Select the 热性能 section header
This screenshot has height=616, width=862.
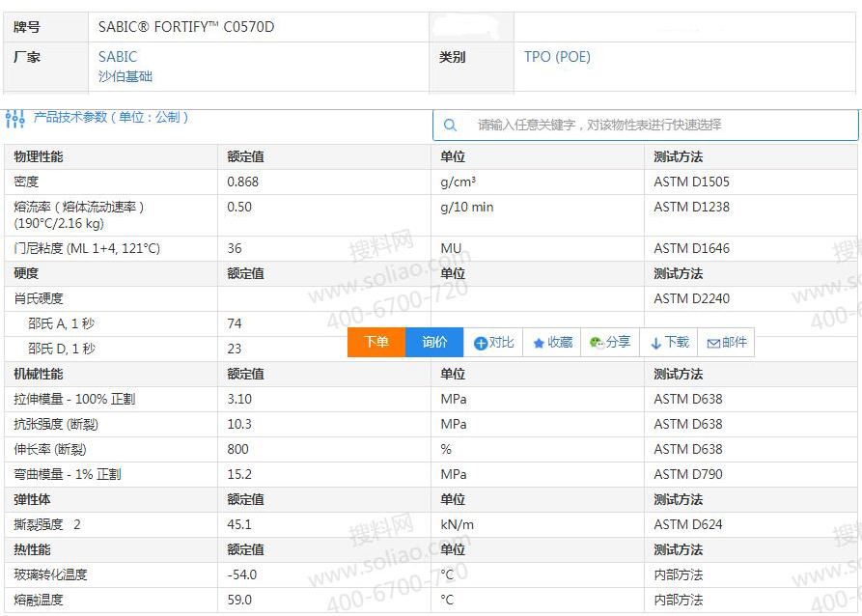tap(32, 549)
